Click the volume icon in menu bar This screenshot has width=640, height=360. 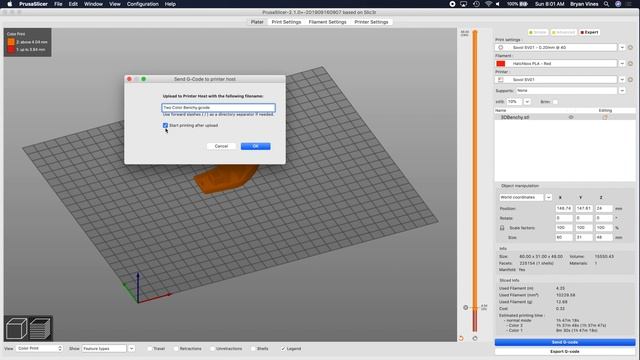pos(498,4)
